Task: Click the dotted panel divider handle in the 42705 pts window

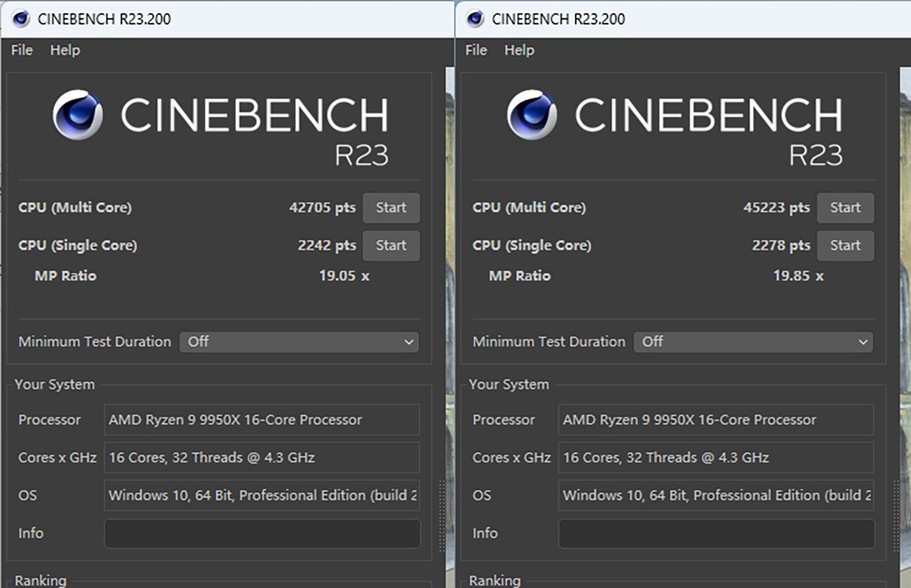Action: pos(442,516)
